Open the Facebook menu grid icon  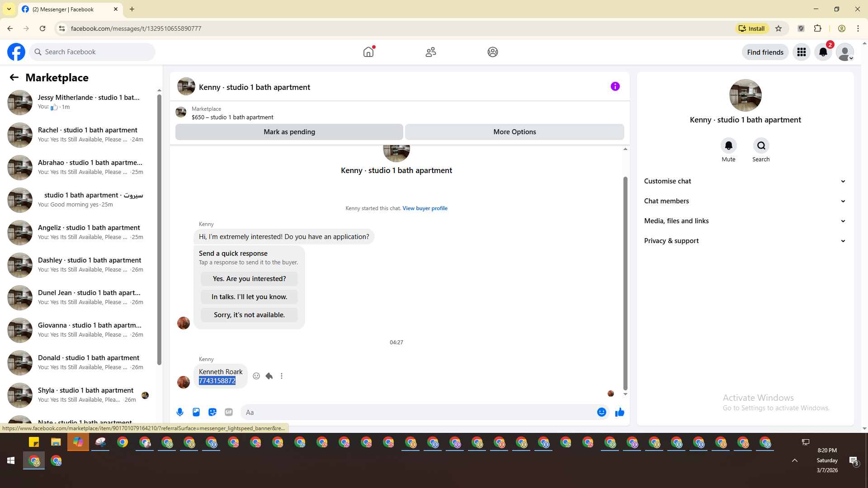tap(802, 52)
